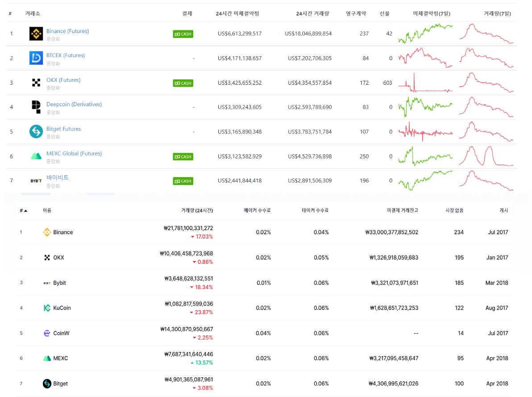Screen dimensions: 532x397
Task: Click 바이비트 open interest 7-day sparkline
Action: pos(425,180)
